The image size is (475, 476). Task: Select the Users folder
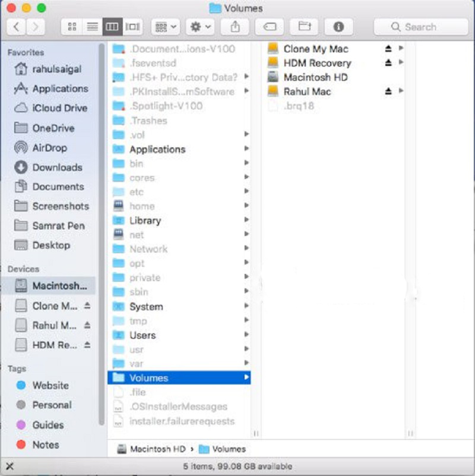[179, 335]
